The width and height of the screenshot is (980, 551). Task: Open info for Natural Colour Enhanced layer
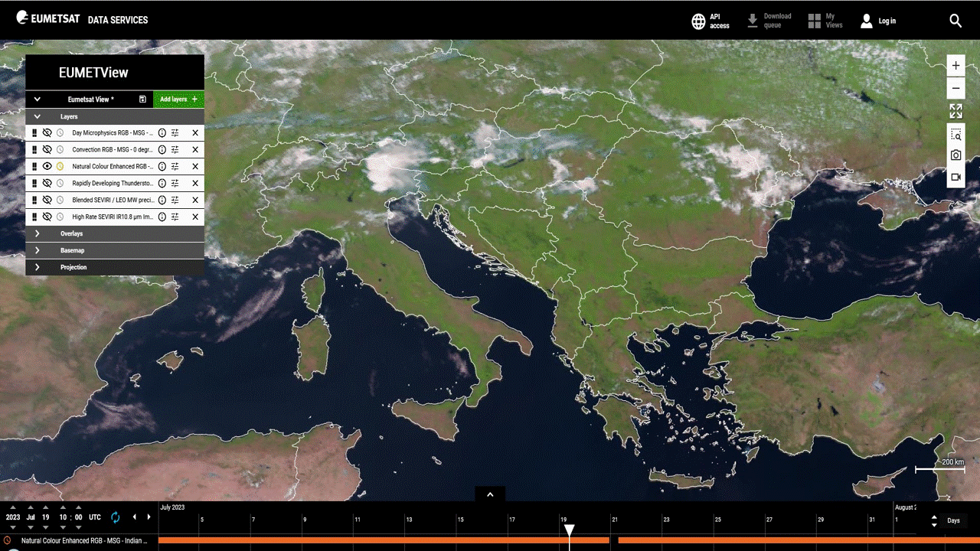tap(162, 166)
